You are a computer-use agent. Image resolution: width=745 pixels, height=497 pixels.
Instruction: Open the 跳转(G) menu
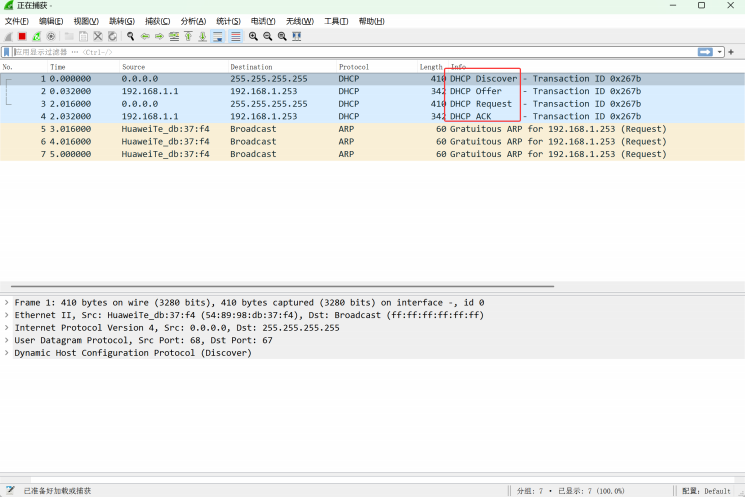(122, 21)
